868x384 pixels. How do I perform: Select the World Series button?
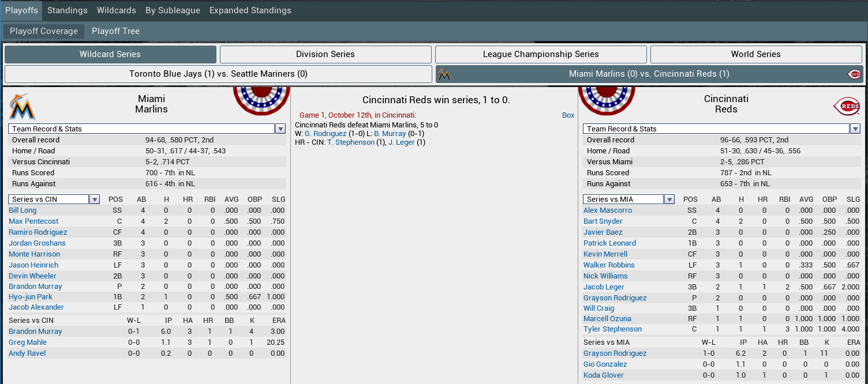point(755,54)
